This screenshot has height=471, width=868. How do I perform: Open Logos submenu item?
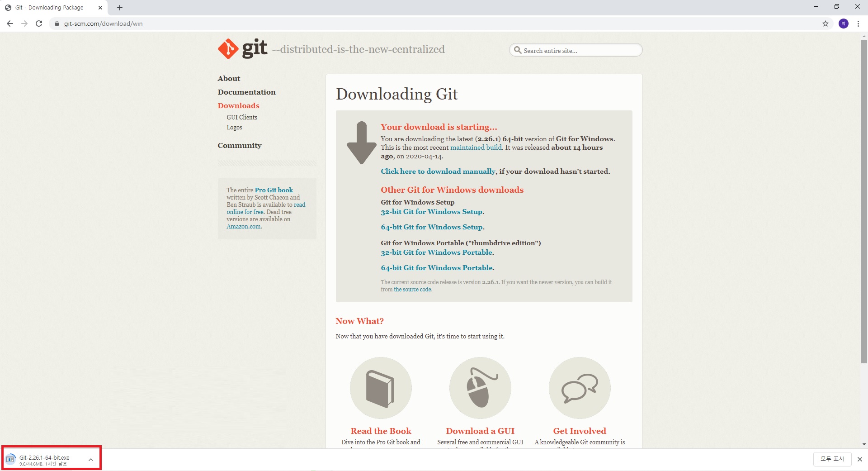pyautogui.click(x=234, y=128)
